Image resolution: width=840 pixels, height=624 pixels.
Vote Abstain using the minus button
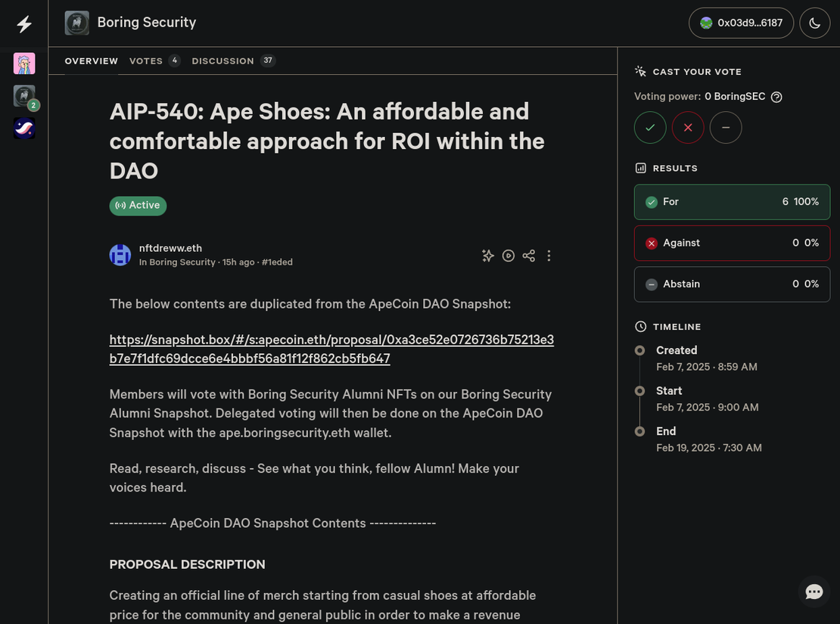click(726, 128)
